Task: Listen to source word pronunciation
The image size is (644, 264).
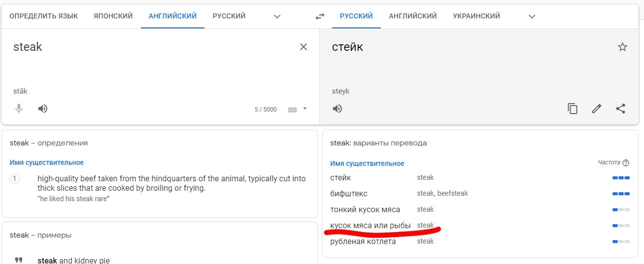Action: pos(43,109)
